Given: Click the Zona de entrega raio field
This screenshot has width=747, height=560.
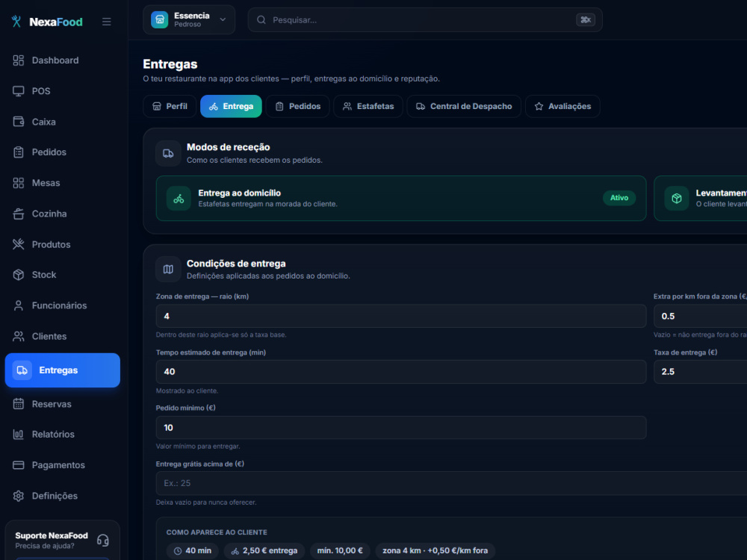Looking at the screenshot, I should coord(401,316).
